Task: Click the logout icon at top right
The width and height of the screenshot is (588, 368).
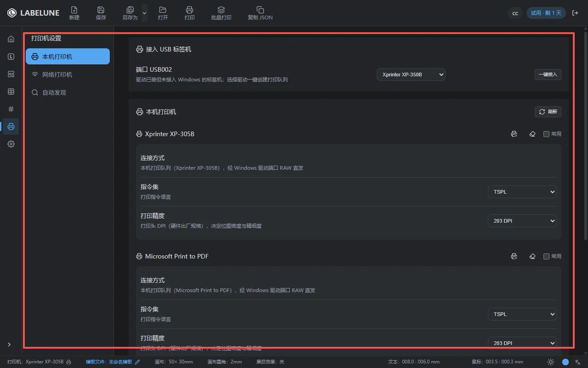Action: coord(575,13)
